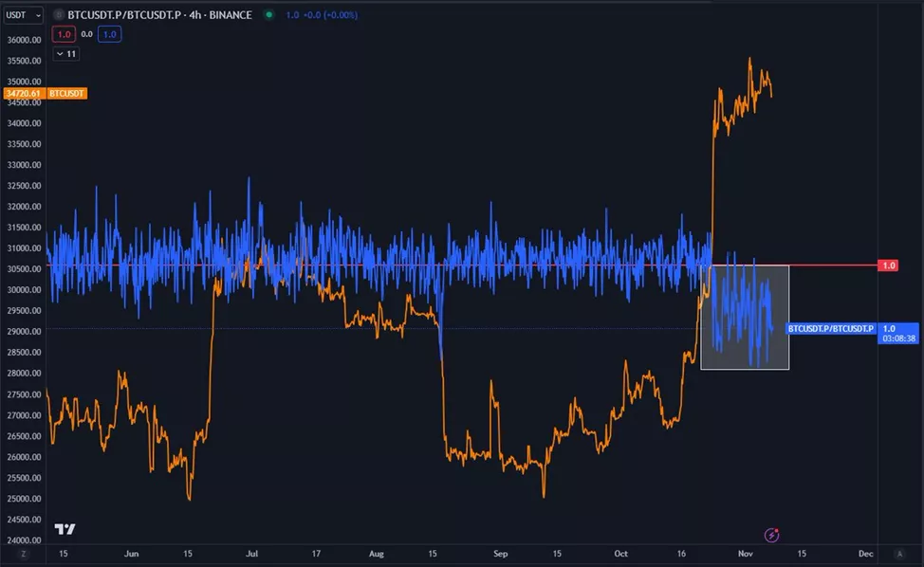The width and height of the screenshot is (924, 567).
Task: Click the Nov date on time axis
Action: 746,553
